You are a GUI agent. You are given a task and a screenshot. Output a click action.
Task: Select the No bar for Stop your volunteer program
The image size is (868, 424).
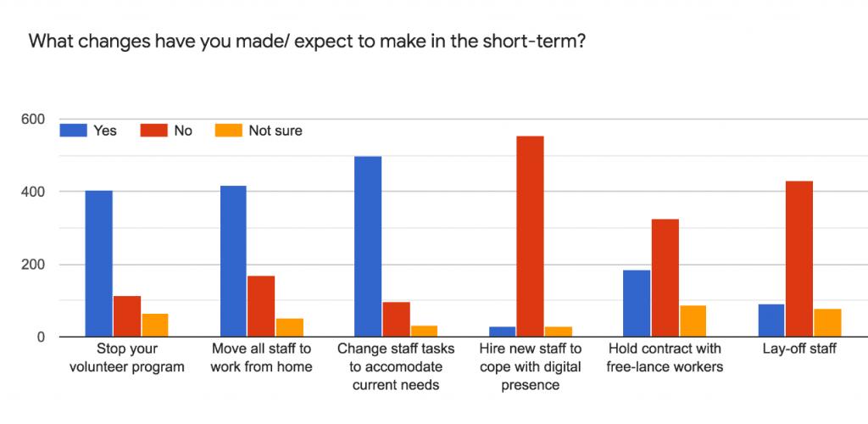(x=127, y=316)
